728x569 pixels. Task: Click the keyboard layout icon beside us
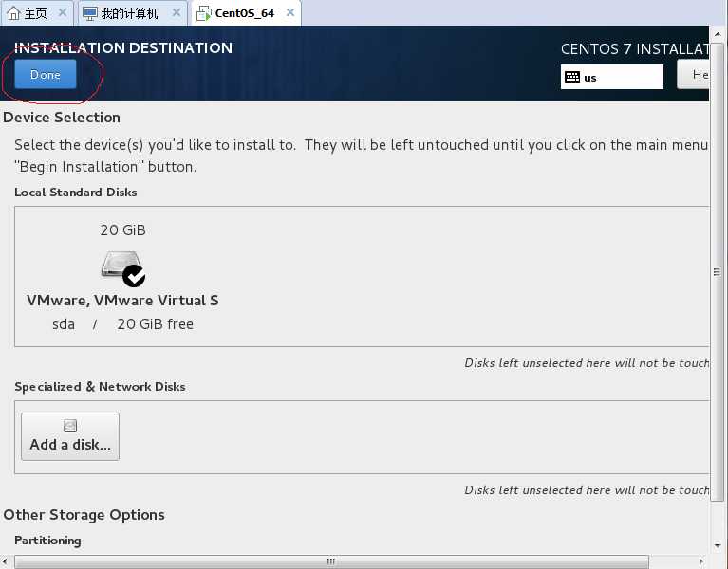572,77
